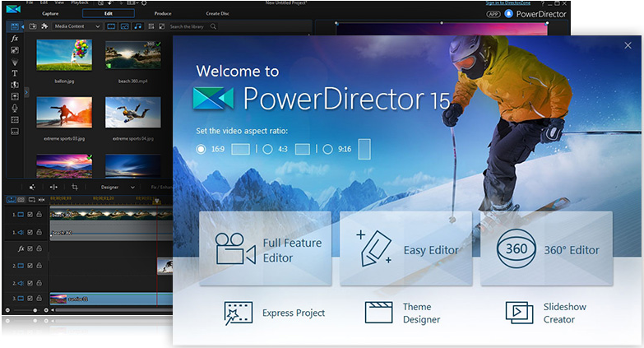
Task: Open the Designer dropdown above the timeline
Action: coord(118,188)
